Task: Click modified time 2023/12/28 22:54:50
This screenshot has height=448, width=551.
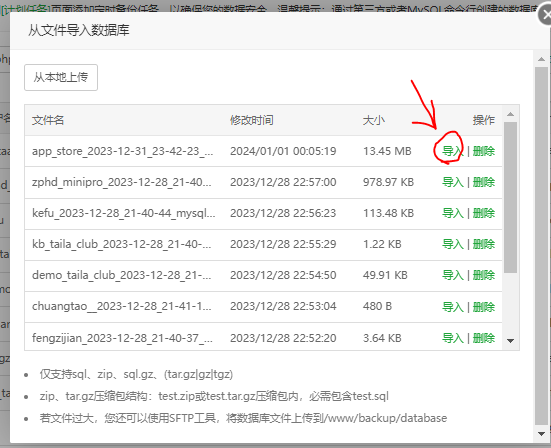Action: (x=283, y=275)
